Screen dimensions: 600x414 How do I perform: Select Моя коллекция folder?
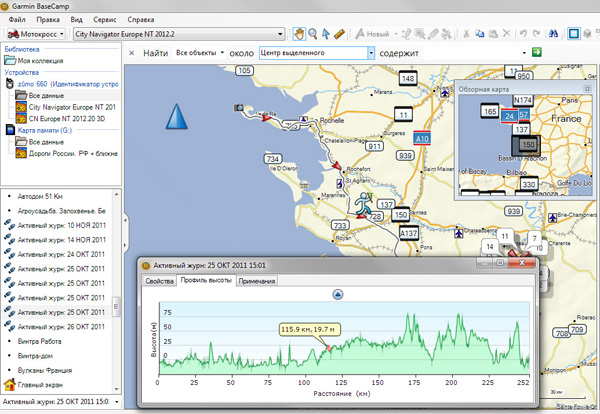[34, 60]
